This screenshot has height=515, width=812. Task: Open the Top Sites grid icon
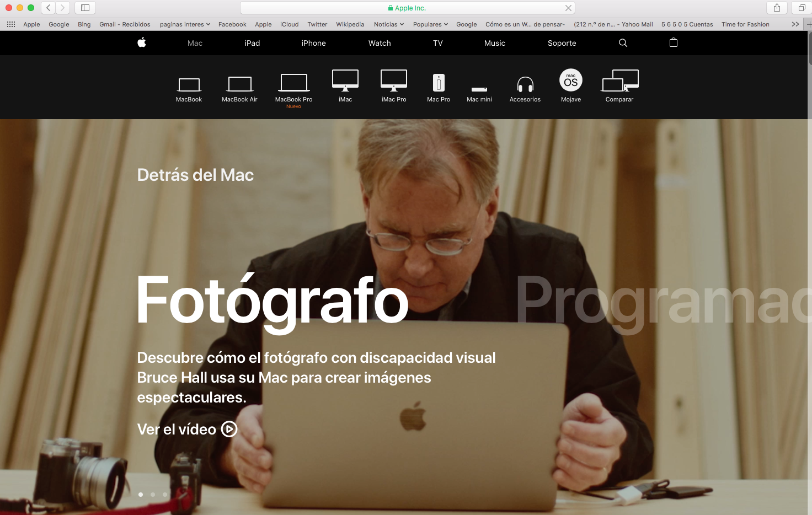10,24
